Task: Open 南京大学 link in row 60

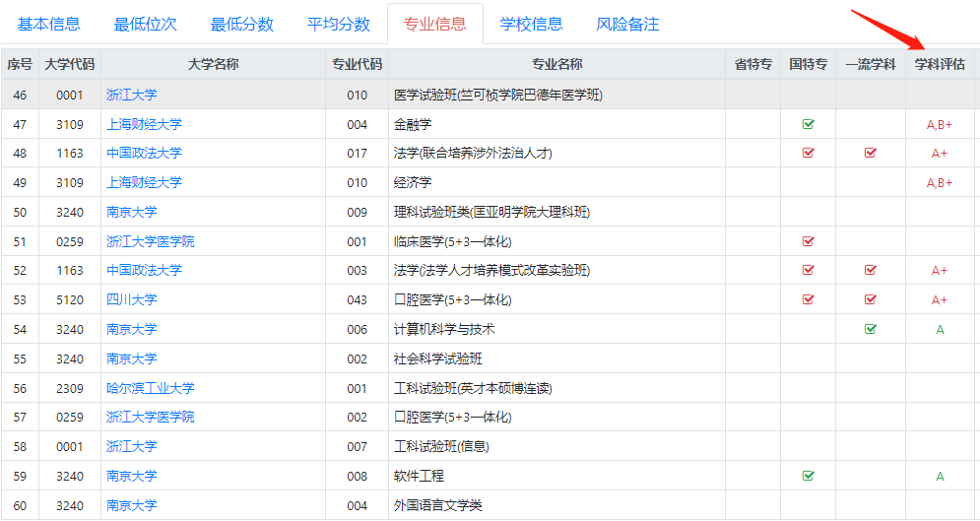Action: click(x=131, y=505)
